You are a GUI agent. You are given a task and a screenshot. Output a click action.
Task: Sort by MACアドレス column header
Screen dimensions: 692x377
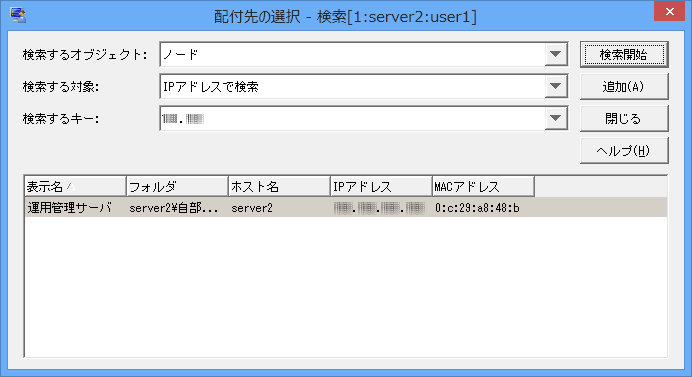point(483,187)
